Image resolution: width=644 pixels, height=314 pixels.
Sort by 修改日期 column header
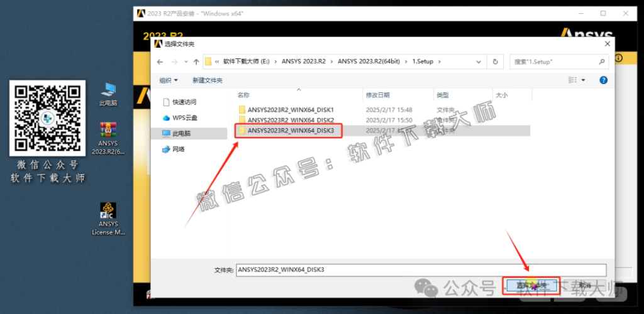378,95
